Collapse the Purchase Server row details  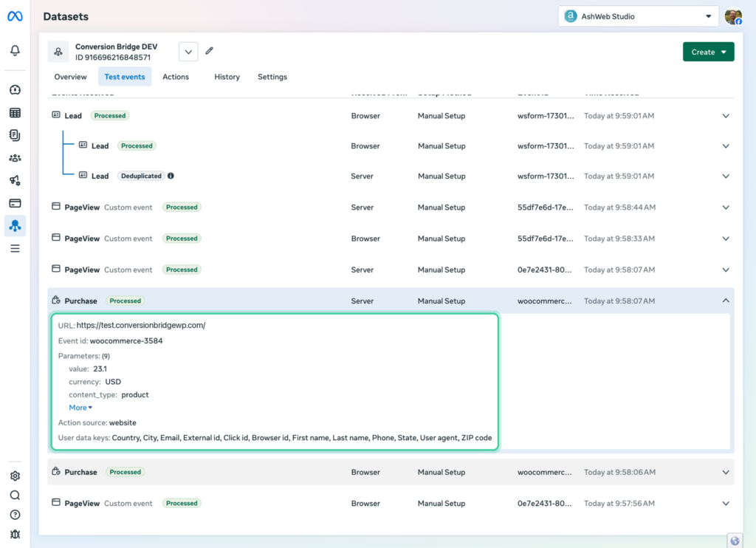pos(725,301)
